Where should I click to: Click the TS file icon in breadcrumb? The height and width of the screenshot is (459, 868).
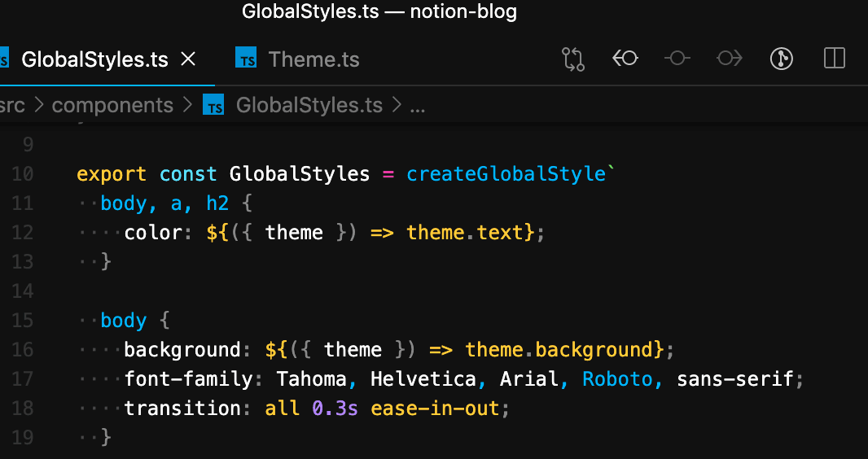pos(213,104)
